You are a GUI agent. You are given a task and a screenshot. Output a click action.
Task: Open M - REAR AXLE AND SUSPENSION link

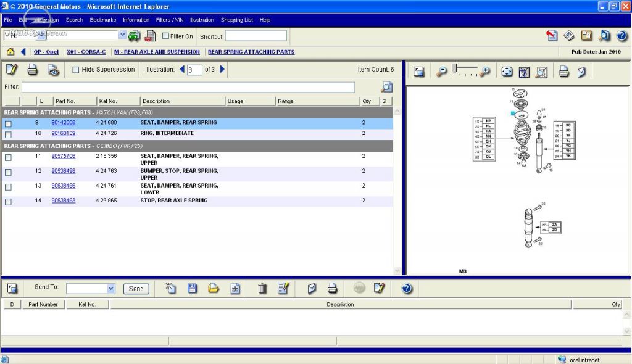(157, 52)
